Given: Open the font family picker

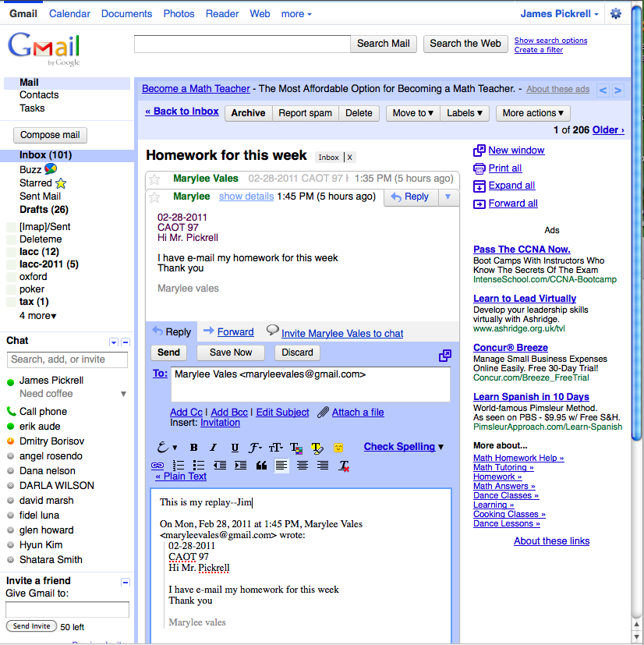Looking at the screenshot, I should (255, 448).
